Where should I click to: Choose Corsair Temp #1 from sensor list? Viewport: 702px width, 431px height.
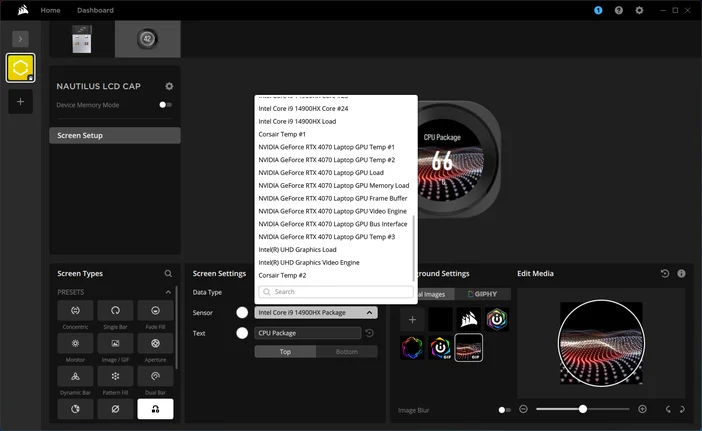click(283, 134)
